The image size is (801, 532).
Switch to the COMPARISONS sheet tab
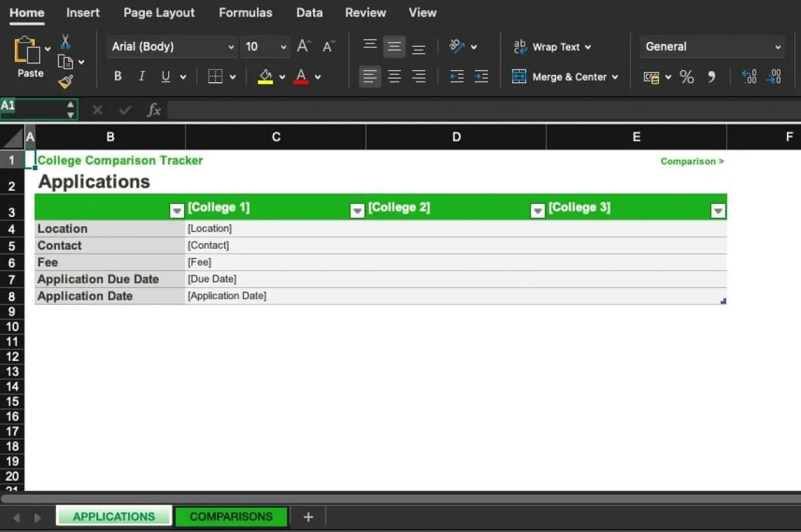coord(231,517)
